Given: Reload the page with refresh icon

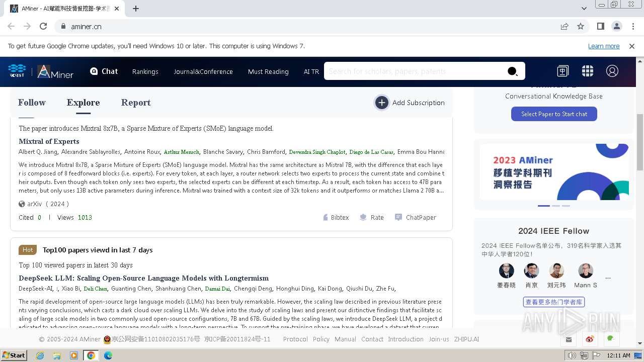Looking at the screenshot, I should tap(43, 26).
